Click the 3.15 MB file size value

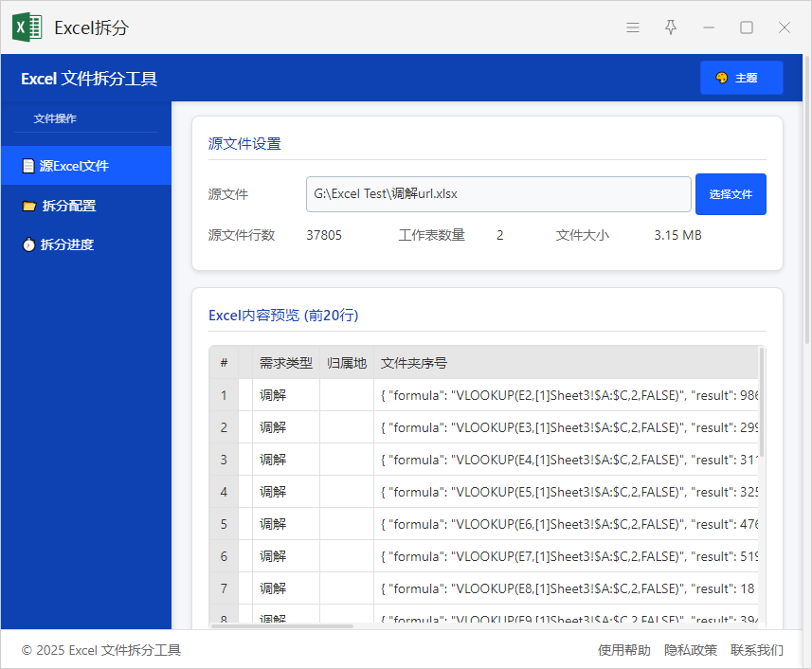(x=677, y=235)
